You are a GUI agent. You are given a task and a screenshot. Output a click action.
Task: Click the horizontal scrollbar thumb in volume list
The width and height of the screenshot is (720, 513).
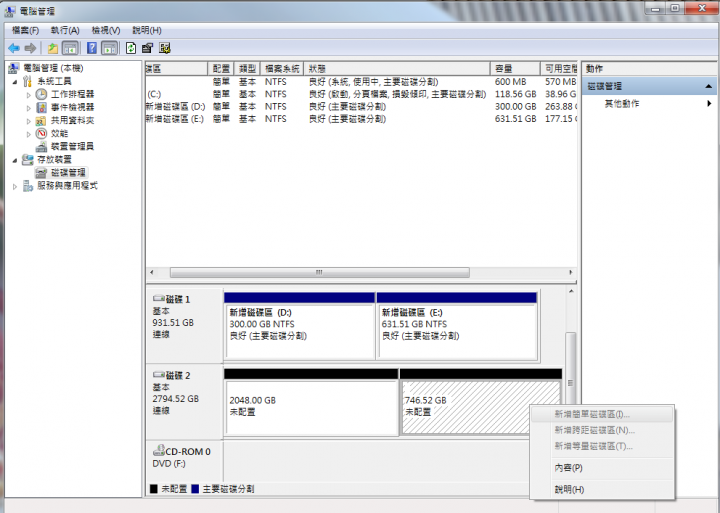320,272
